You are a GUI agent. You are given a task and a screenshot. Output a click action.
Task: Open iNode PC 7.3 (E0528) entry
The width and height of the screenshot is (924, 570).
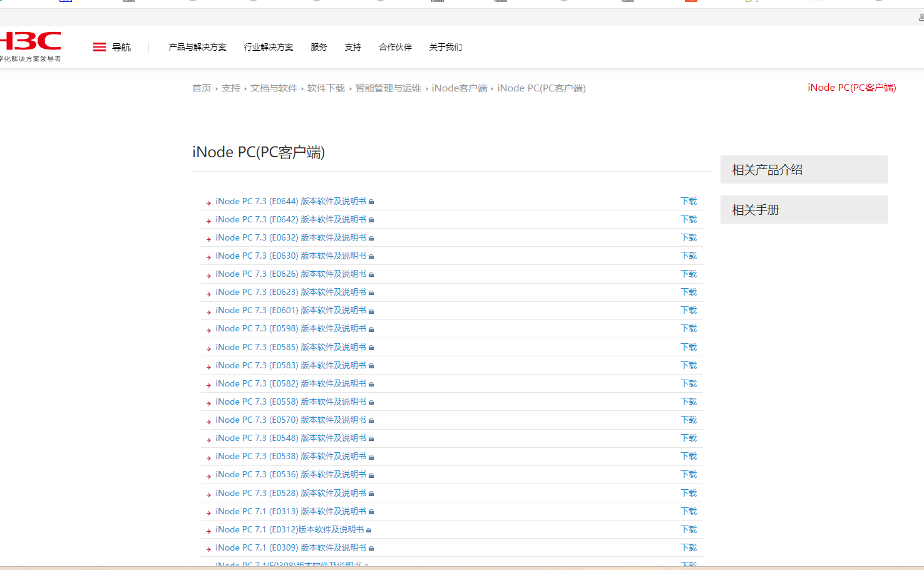[291, 493]
